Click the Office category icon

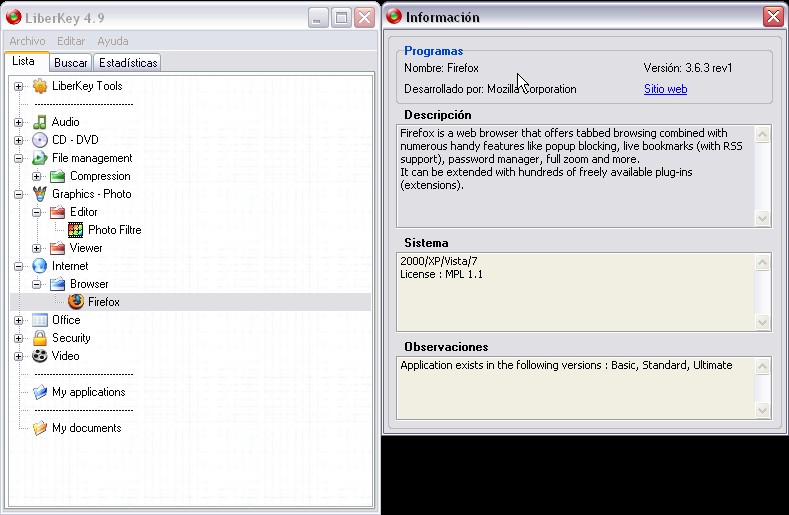click(40, 320)
